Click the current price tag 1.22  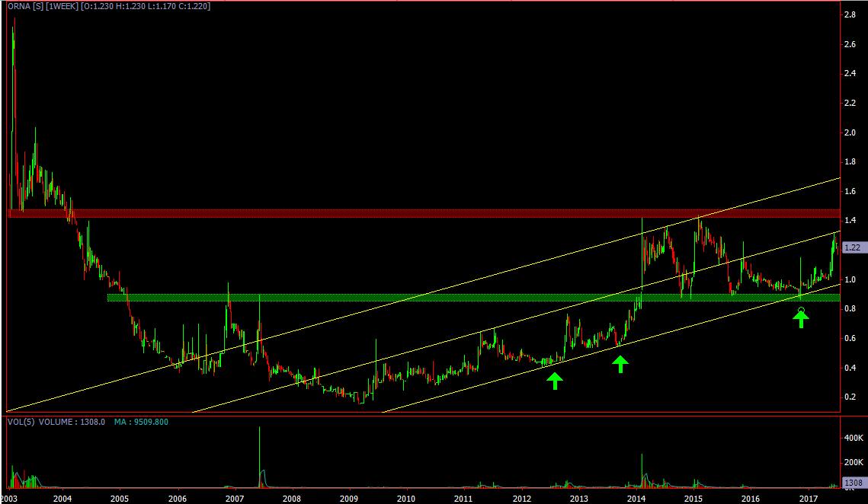click(x=853, y=248)
